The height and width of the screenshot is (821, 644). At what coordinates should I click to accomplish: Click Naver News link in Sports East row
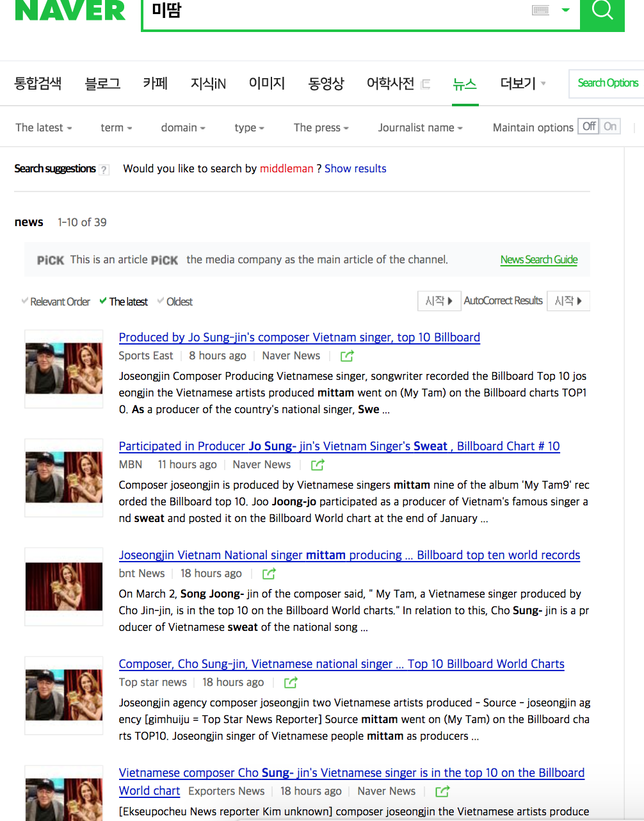point(291,355)
